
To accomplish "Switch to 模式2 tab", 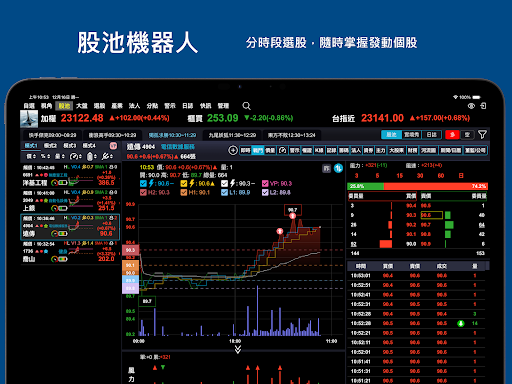I will click(50, 146).
